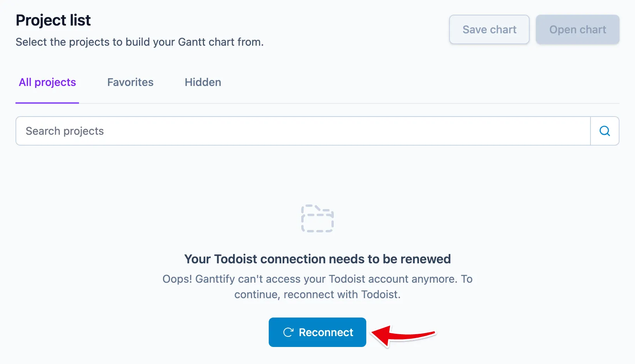Click the Project list heading

point(53,20)
